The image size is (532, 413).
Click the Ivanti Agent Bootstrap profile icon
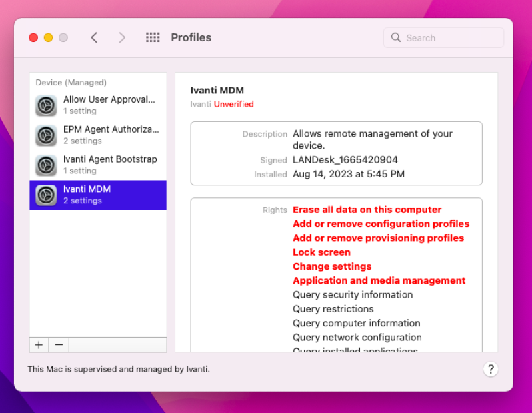[46, 165]
